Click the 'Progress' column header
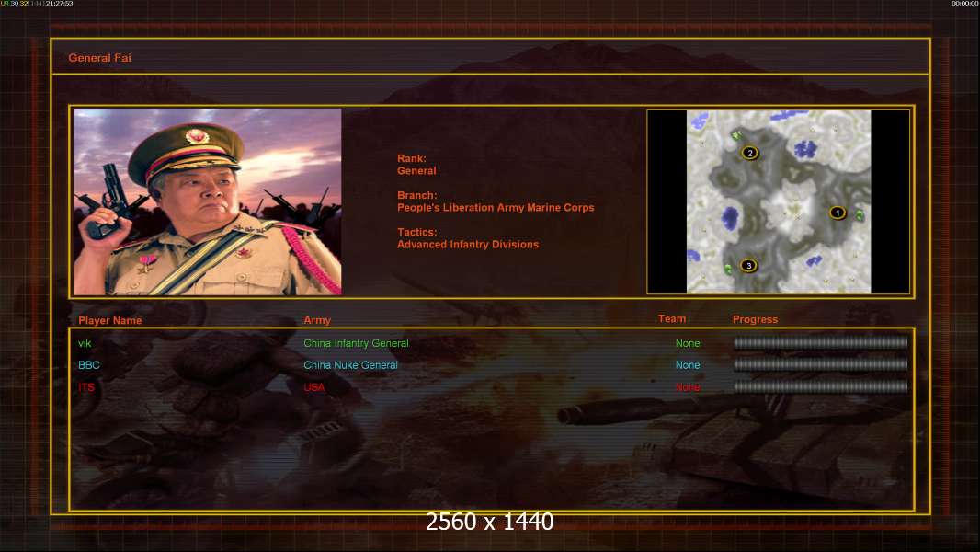The width and height of the screenshot is (980, 552). 755,319
